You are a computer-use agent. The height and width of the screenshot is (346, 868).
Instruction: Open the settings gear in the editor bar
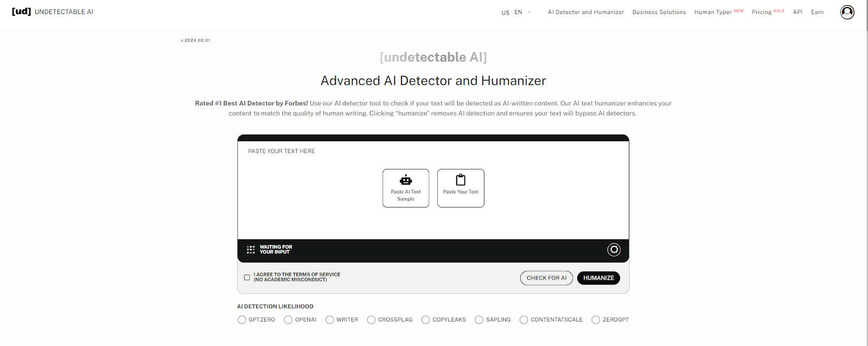(614, 249)
